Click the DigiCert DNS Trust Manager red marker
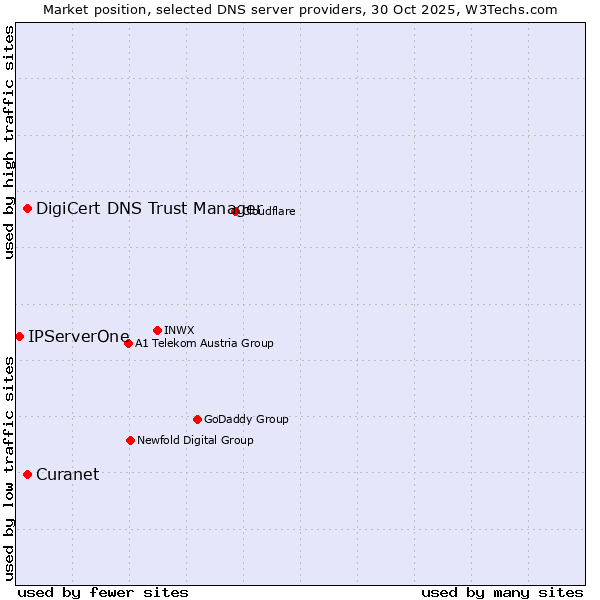 click(x=27, y=208)
